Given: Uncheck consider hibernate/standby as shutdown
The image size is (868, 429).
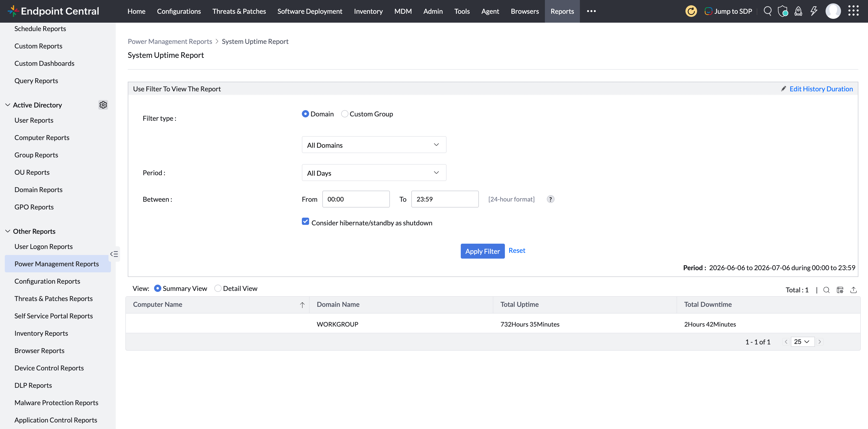Looking at the screenshot, I should pos(305,221).
